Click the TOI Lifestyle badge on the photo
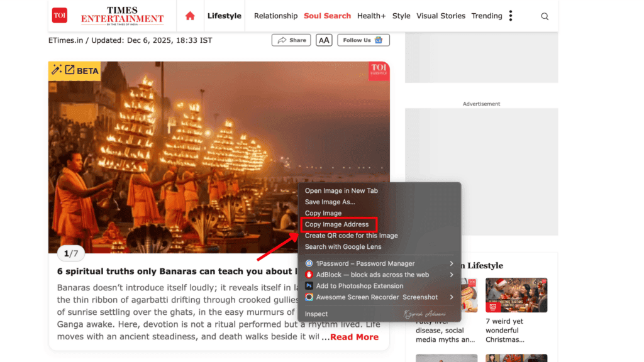The width and height of the screenshot is (644, 362). (x=378, y=71)
